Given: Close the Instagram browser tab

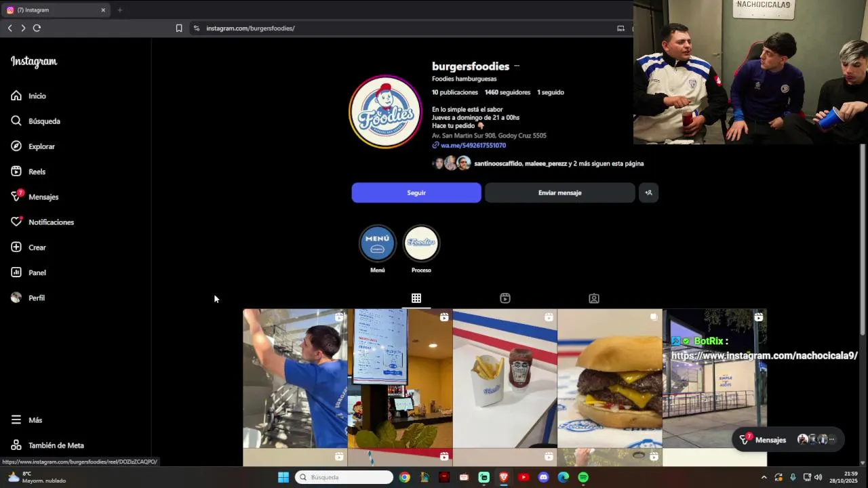Looking at the screenshot, I should [x=103, y=10].
